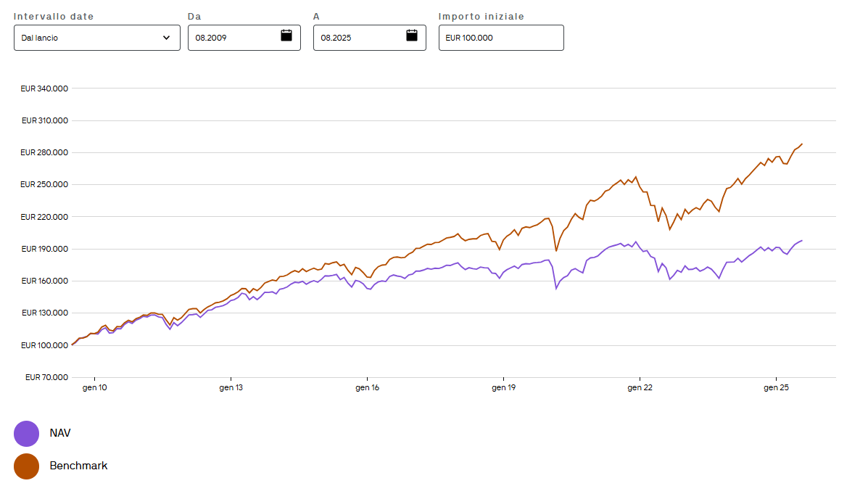
Task: Select the Da date field showing 08.2009
Action: click(232, 38)
